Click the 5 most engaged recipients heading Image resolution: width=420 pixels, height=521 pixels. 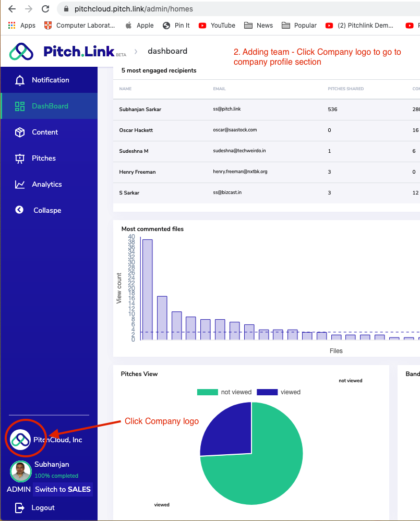coord(159,70)
